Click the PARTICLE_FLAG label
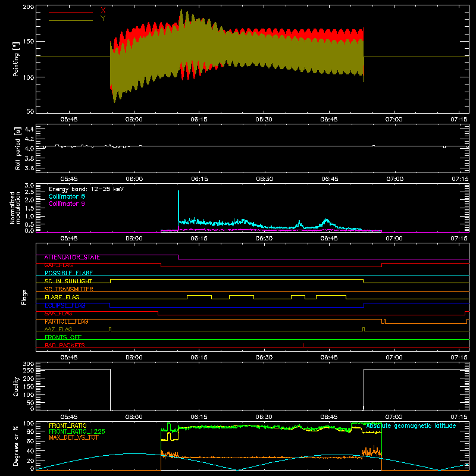The width and height of the screenshot is (476, 476). pos(67,321)
